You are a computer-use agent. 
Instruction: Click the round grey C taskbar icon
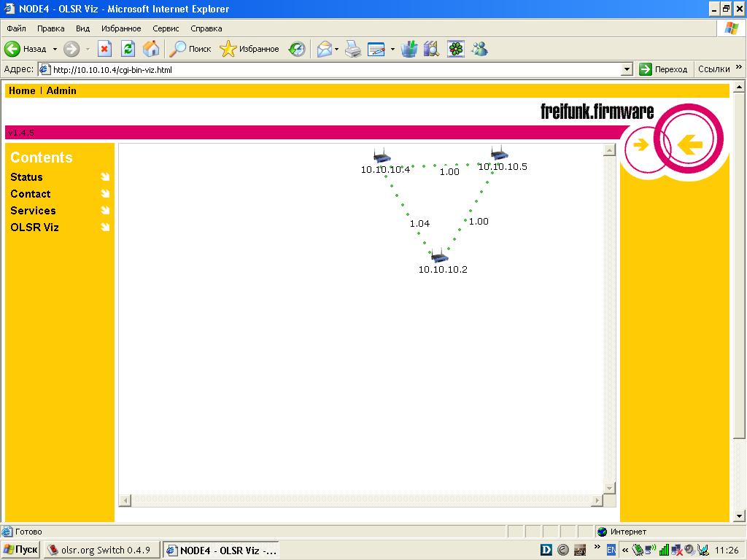click(562, 550)
